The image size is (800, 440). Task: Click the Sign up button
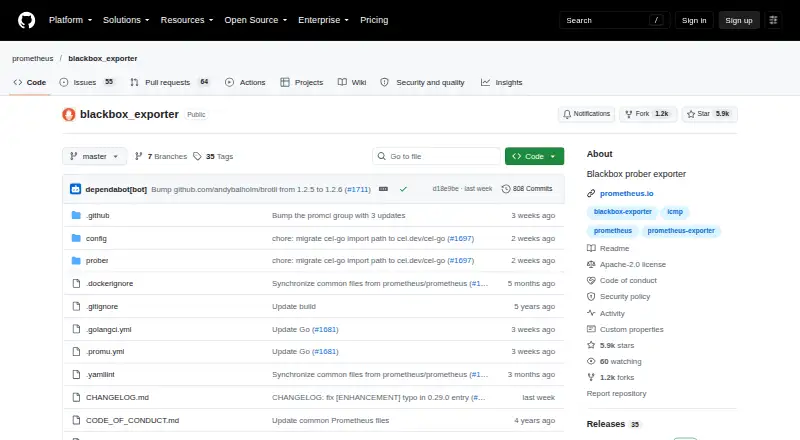(x=739, y=20)
